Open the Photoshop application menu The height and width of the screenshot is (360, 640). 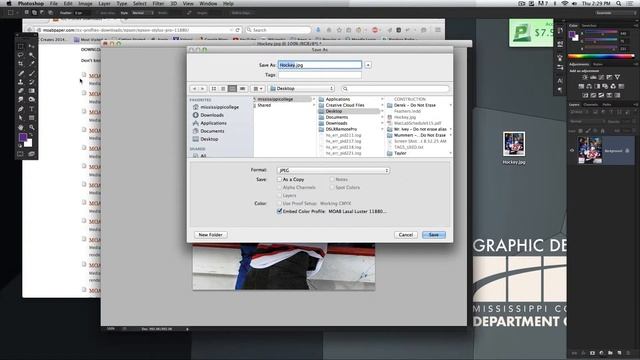[31, 3]
